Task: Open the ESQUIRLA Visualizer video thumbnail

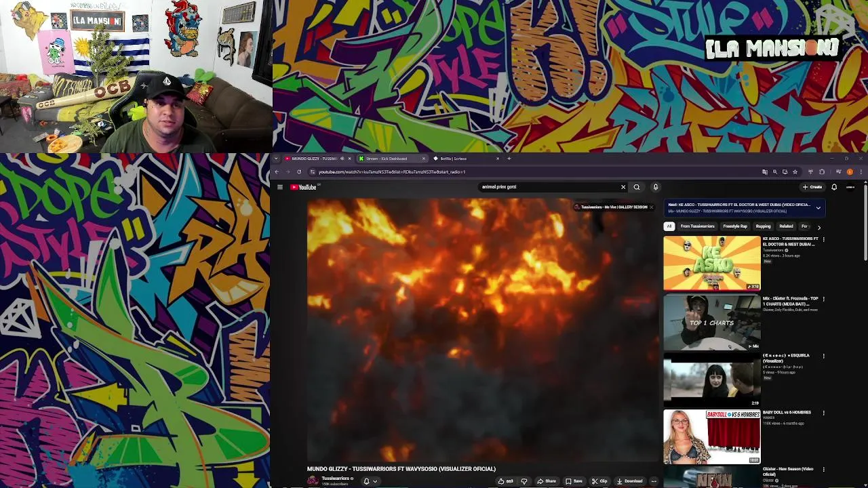Action: [x=712, y=381]
